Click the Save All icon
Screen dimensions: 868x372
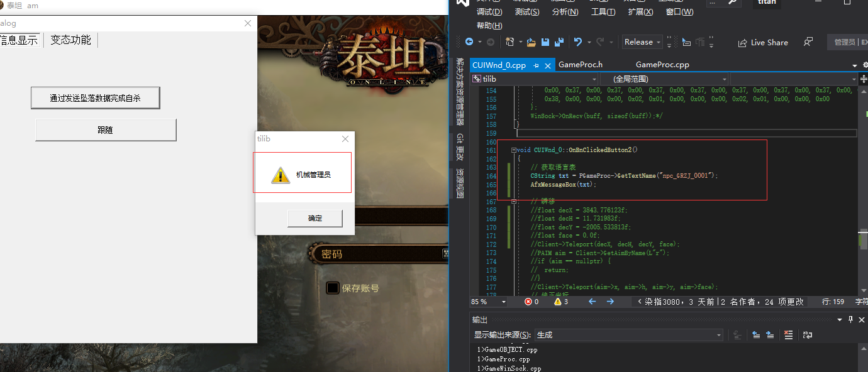pos(559,42)
